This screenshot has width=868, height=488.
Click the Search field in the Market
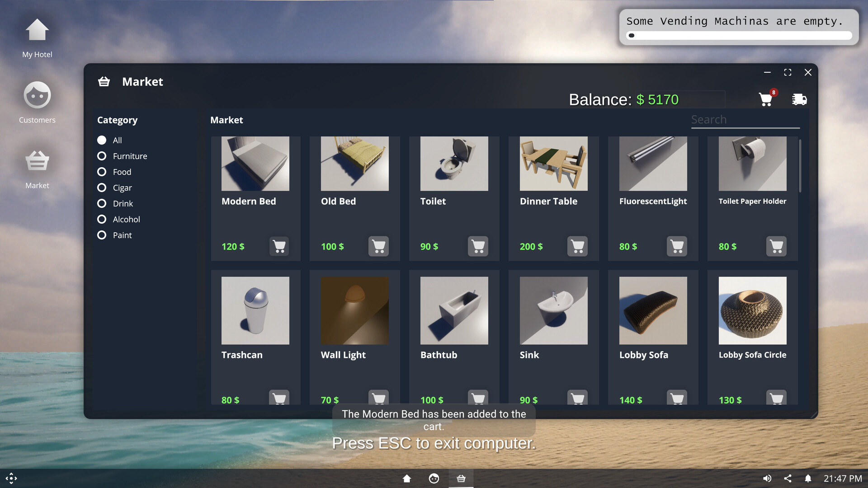(745, 119)
